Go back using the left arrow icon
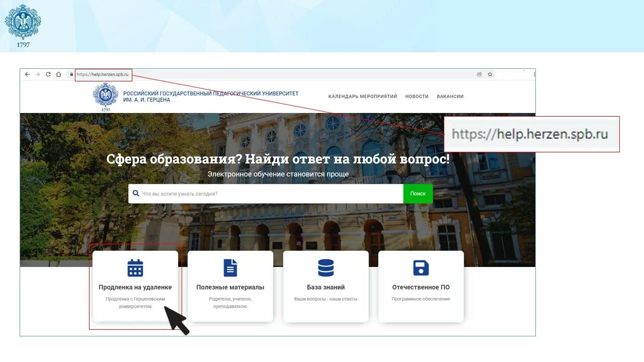Viewport: 644px width, 362px height. (x=27, y=74)
